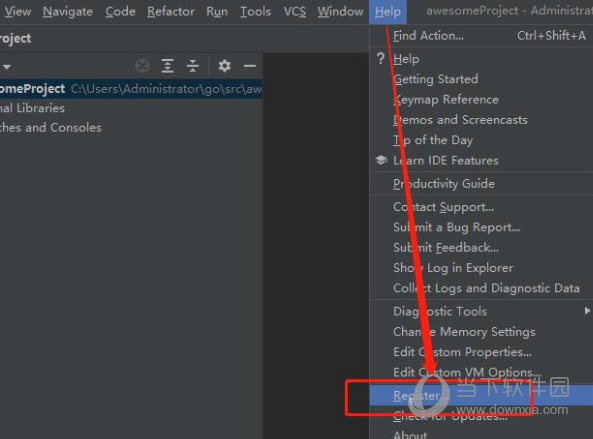Choose the highlighted Register entry
The height and width of the screenshot is (439, 593).
pos(481,396)
